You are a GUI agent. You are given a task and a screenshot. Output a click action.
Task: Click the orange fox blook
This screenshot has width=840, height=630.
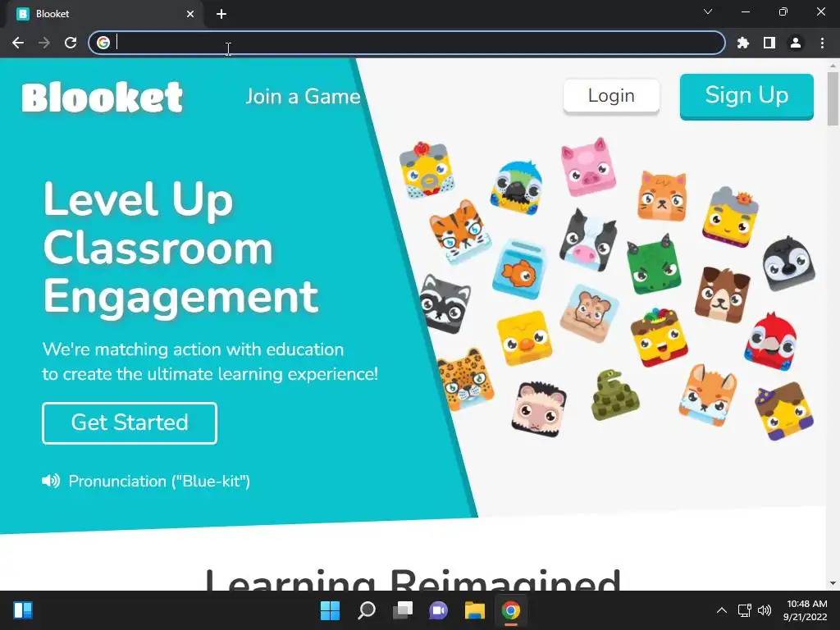[708, 395]
